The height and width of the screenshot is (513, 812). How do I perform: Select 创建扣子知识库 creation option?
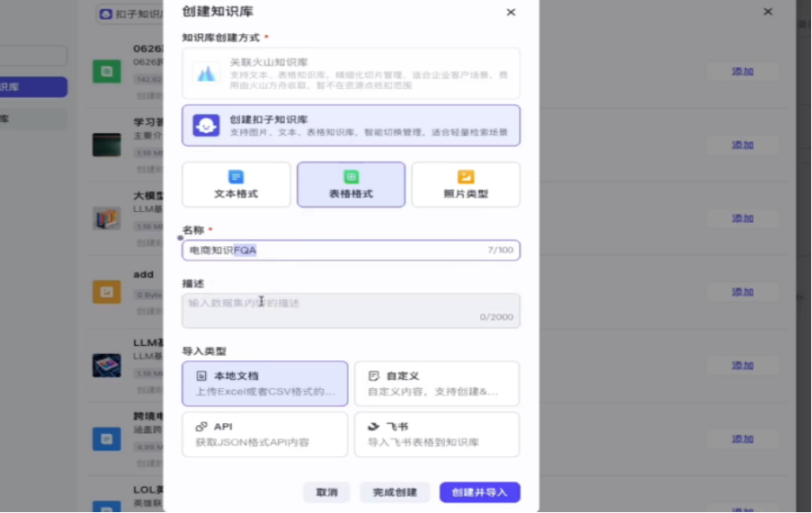point(351,125)
